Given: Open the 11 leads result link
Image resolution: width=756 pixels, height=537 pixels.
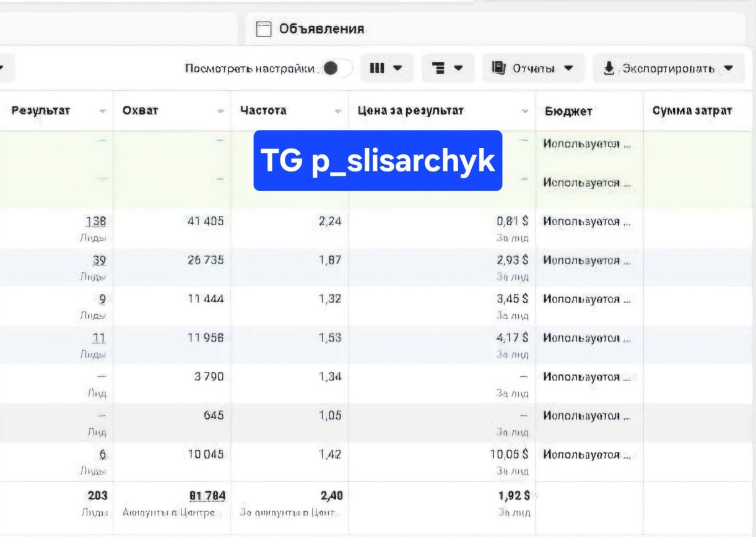Looking at the screenshot, I should click(x=99, y=338).
